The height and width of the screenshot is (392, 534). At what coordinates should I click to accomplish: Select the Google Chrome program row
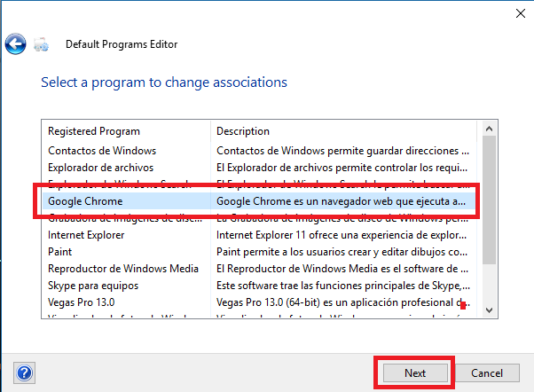[x=259, y=201]
